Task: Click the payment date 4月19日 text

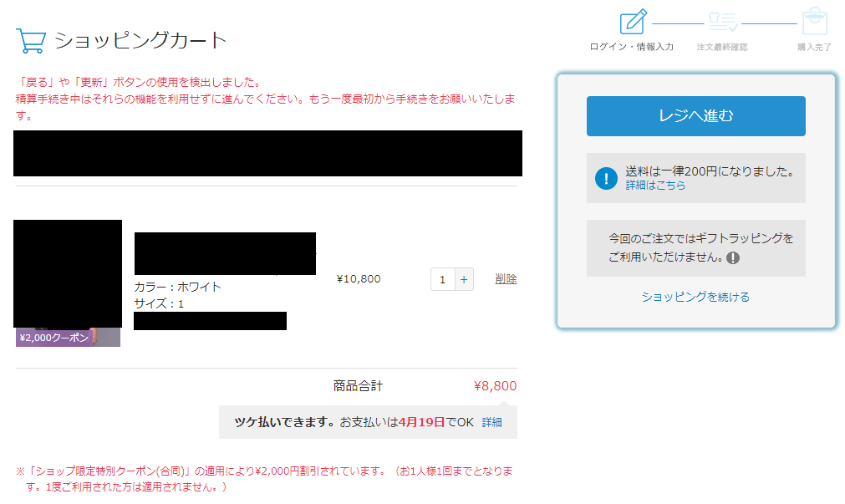Action: [x=422, y=422]
